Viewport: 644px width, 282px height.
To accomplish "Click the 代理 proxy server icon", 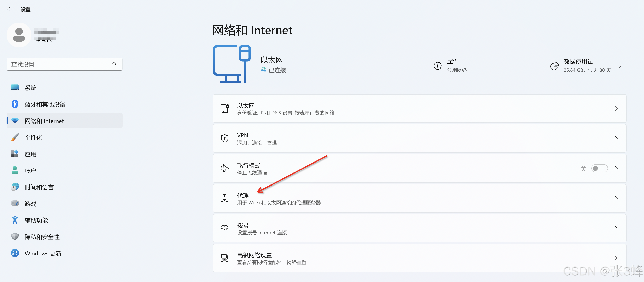I will coord(225,198).
